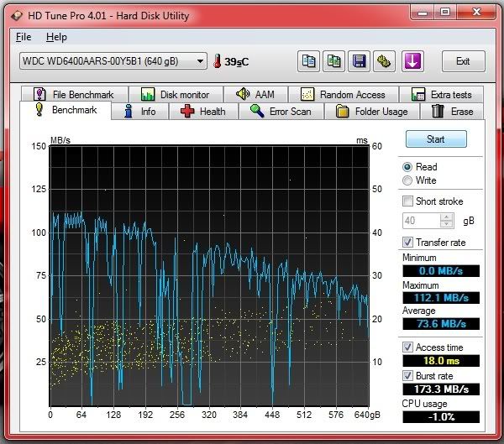Open the File menu

(x=24, y=37)
